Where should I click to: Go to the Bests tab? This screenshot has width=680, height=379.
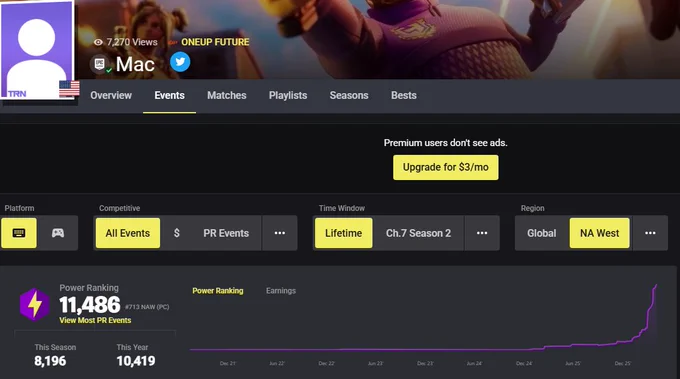[404, 95]
